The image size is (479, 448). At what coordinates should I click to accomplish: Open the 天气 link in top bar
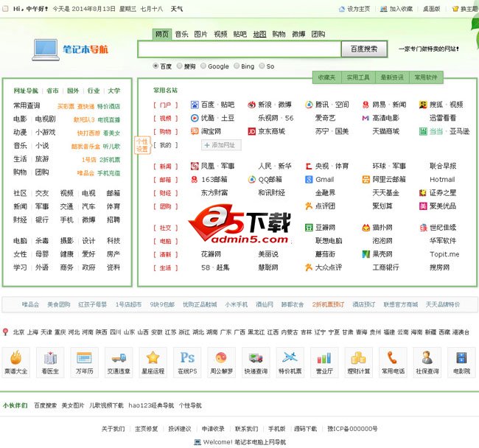(177, 9)
